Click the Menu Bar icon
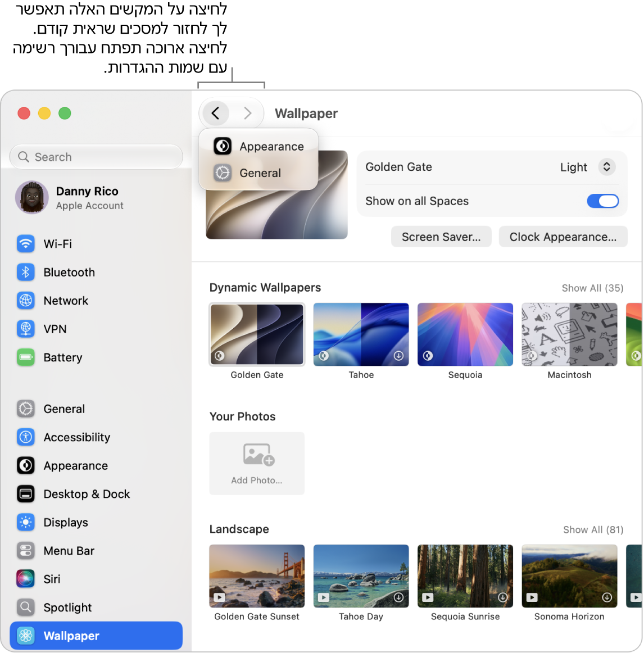 [x=25, y=551]
